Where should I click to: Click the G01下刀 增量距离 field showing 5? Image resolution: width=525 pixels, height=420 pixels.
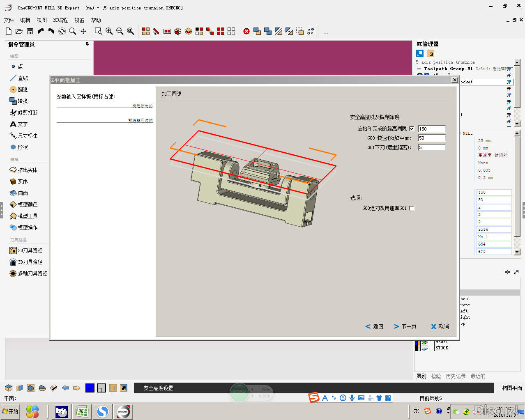432,147
